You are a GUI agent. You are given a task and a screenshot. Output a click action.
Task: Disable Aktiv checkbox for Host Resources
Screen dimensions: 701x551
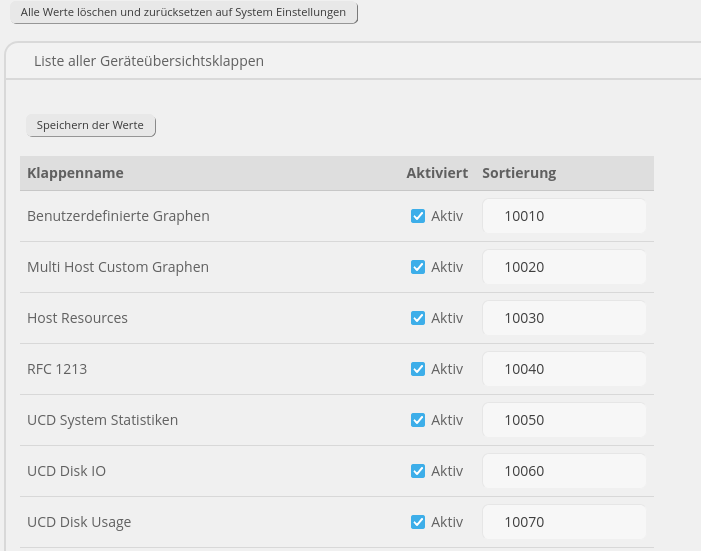coord(418,318)
